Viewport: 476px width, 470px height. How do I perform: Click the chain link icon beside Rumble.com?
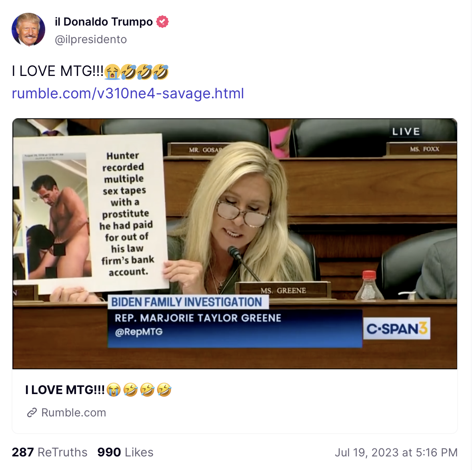point(32,413)
